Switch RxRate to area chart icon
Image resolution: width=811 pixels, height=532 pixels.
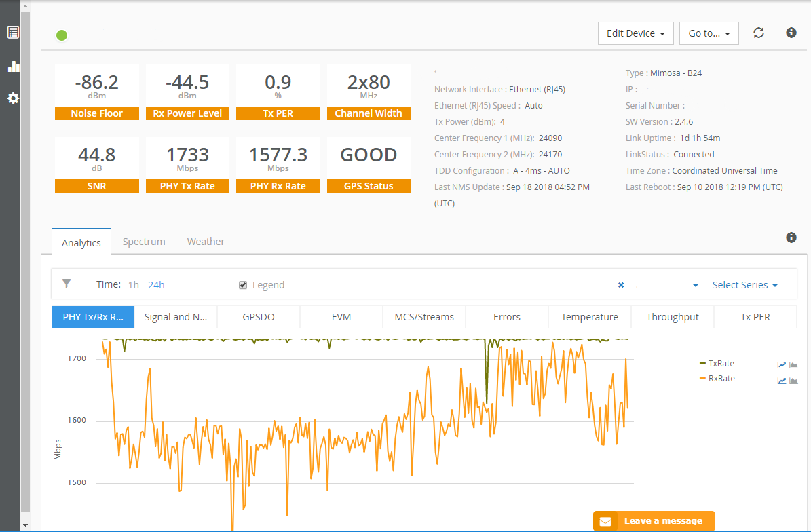[793, 381]
